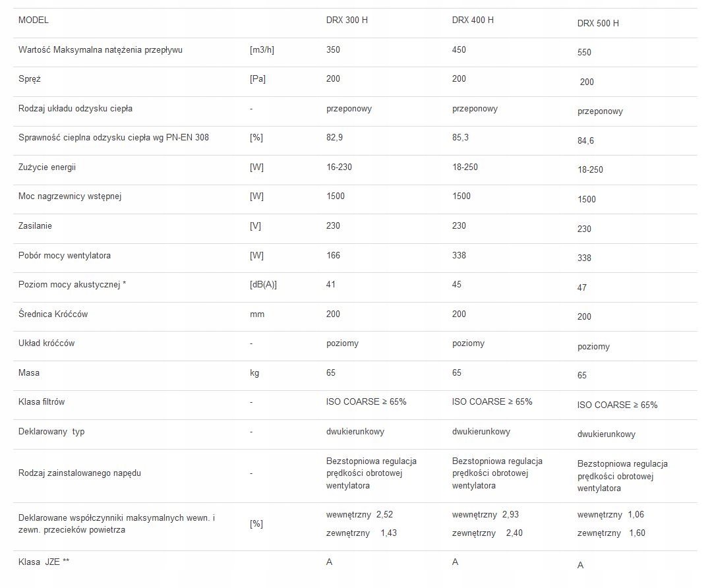Viewport: 710px width, 588px height.
Task: Select the 16-230 energy consumption value
Action: point(339,167)
